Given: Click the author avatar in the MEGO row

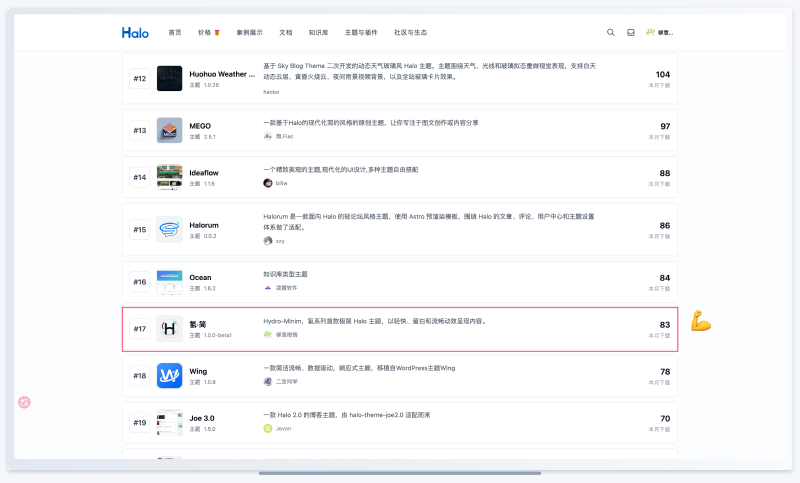Looking at the screenshot, I should tap(268, 136).
